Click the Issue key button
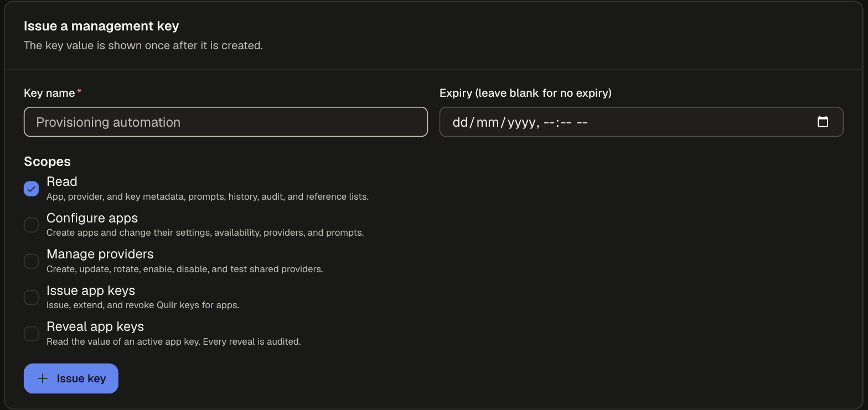 (71, 378)
